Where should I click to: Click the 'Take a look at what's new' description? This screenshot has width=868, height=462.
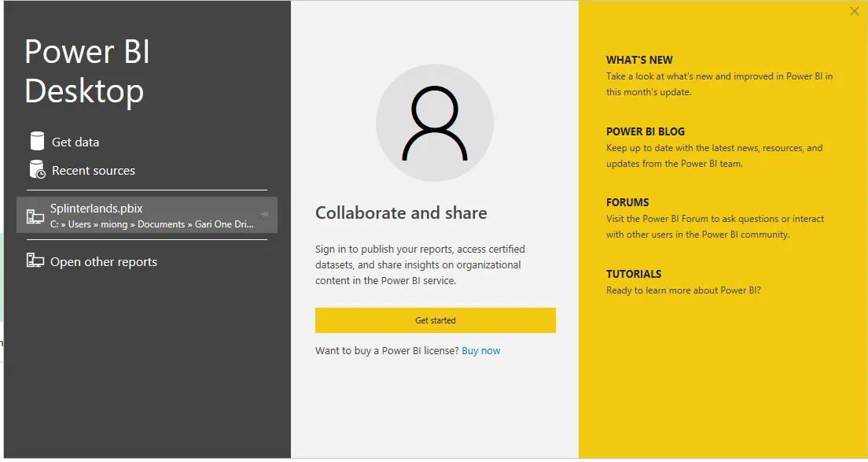point(719,84)
